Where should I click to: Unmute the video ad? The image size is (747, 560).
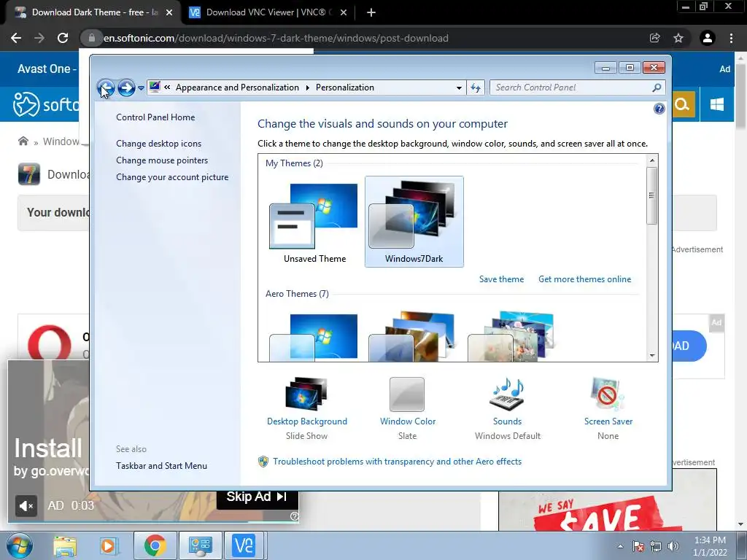pyautogui.click(x=26, y=505)
